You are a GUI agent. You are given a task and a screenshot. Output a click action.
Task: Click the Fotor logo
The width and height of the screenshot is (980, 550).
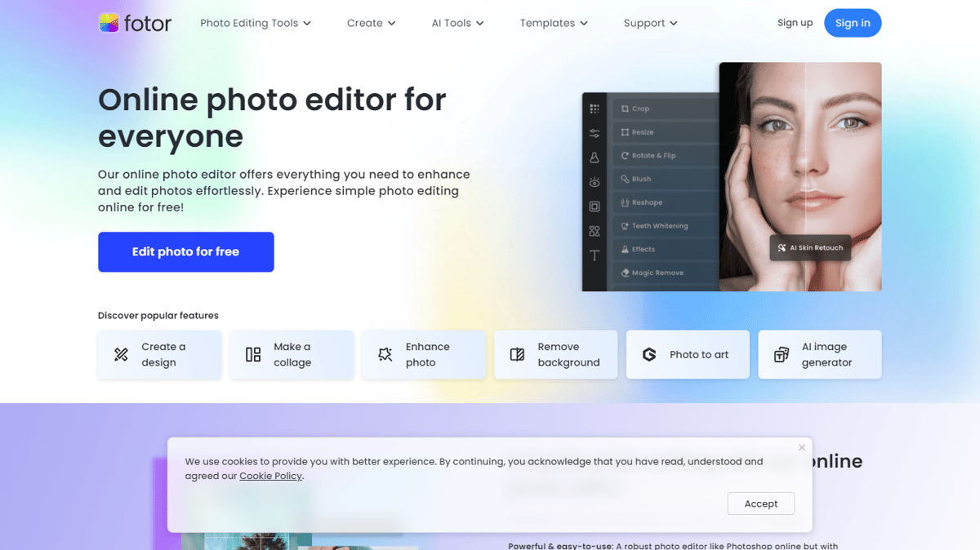tap(135, 23)
